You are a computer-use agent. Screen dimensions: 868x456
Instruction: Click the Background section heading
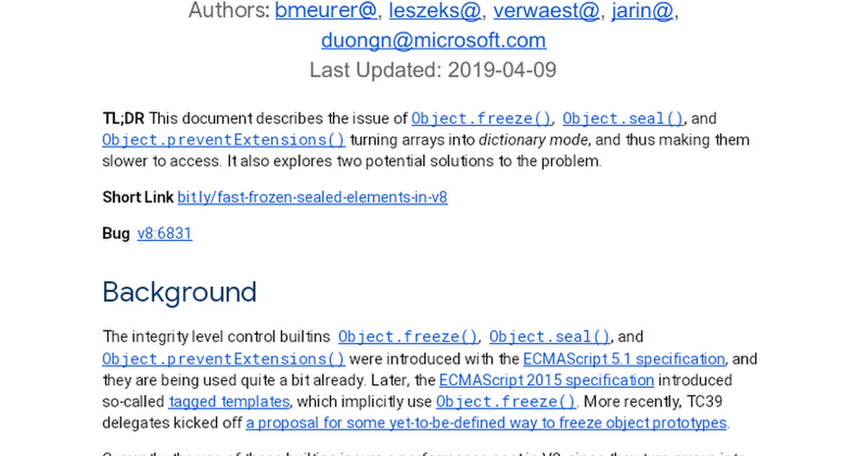point(179,292)
